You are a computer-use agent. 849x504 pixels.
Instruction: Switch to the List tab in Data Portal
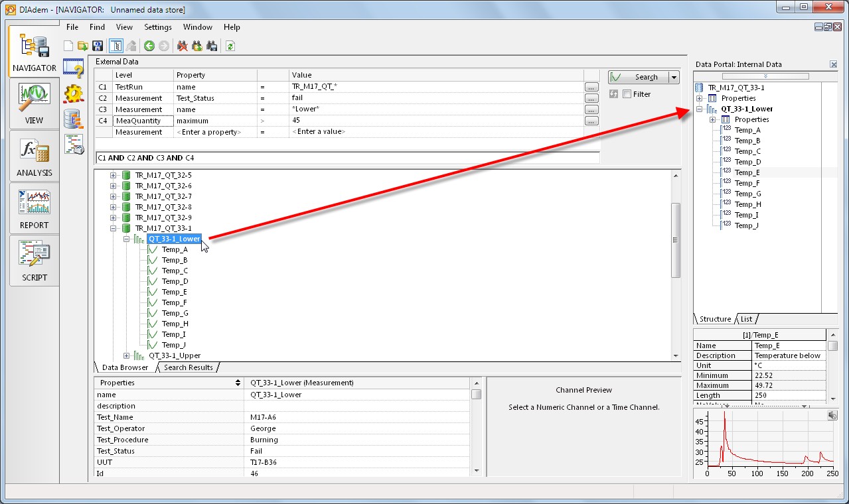coord(747,319)
